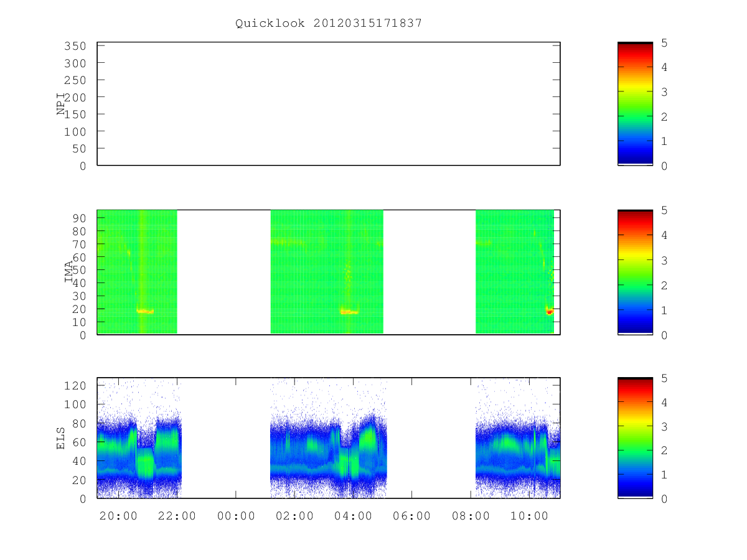
Task: Click the 100 tick on NPI axis
Action: [75, 132]
